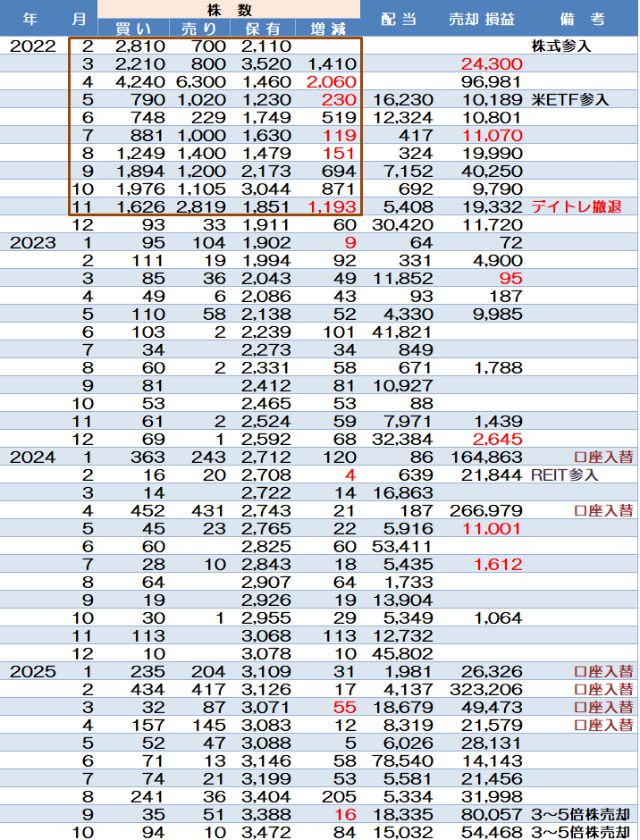Click the 配当 header cell
This screenshot has width=640, height=840.
(x=398, y=20)
